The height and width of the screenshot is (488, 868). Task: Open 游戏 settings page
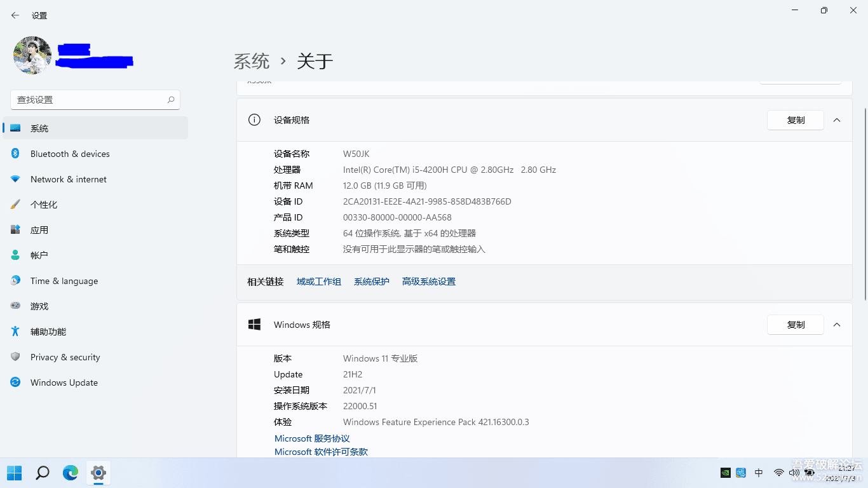[95, 306]
